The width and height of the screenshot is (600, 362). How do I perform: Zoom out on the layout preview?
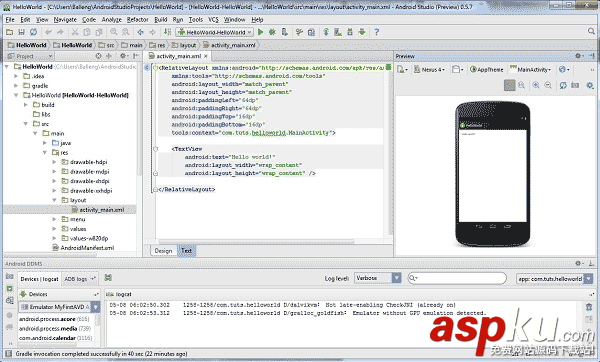point(548,85)
